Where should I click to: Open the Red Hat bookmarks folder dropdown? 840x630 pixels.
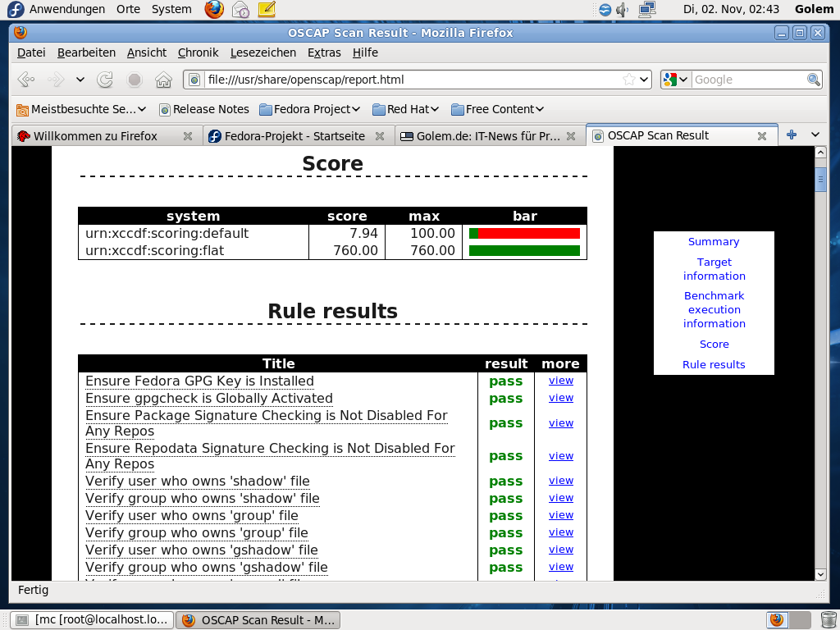pyautogui.click(x=406, y=109)
